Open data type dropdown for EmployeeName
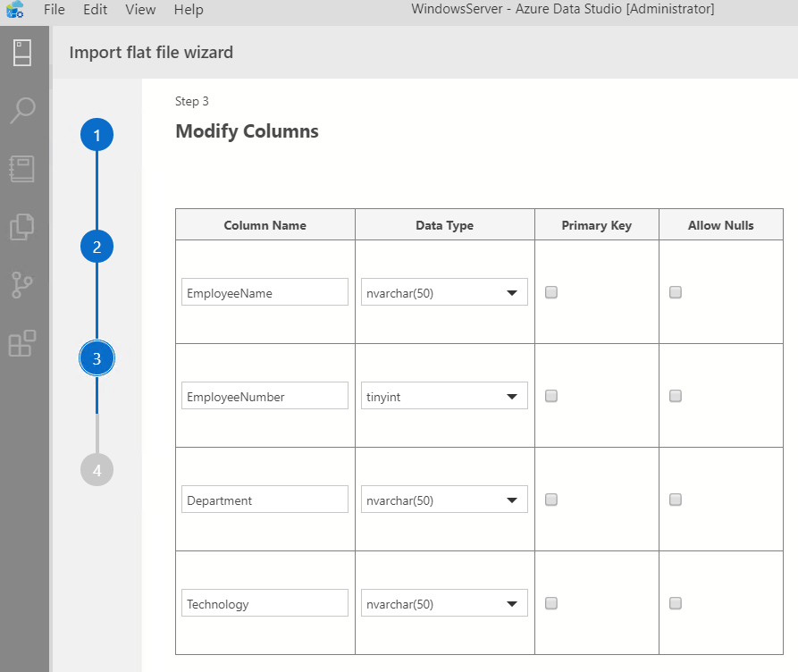 (x=444, y=292)
